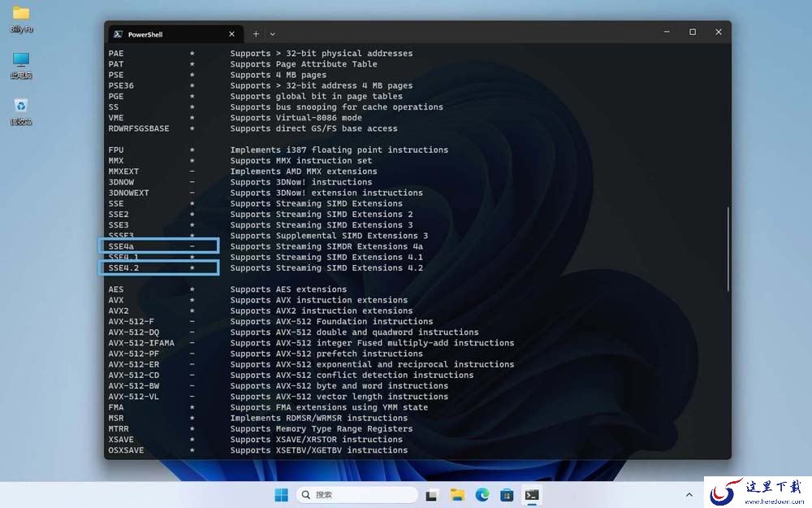Open Task View from the taskbar
The image size is (812, 508).
coord(431,495)
